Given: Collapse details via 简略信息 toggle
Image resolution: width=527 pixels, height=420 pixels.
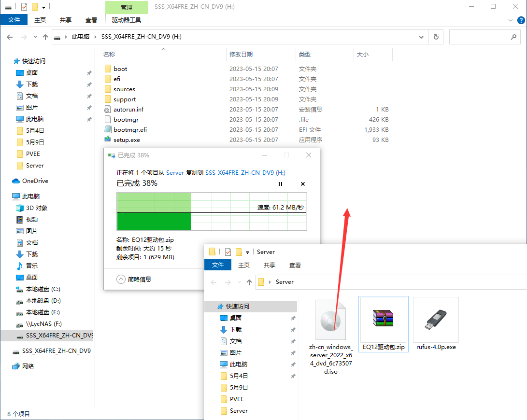Looking at the screenshot, I should click(135, 279).
